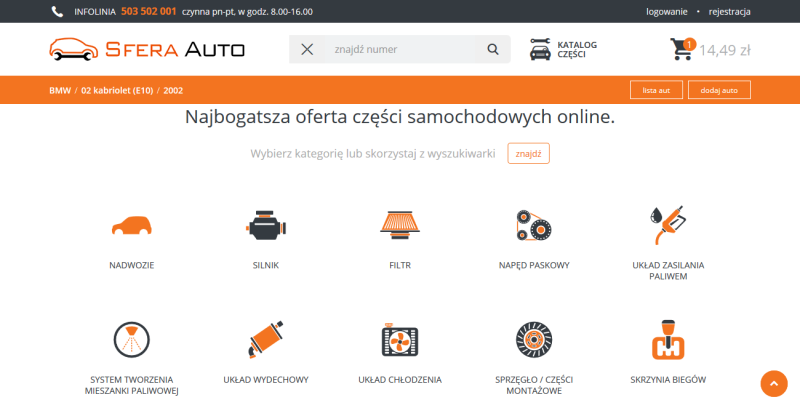
Task: Open the Filtr category icon
Action: click(399, 225)
